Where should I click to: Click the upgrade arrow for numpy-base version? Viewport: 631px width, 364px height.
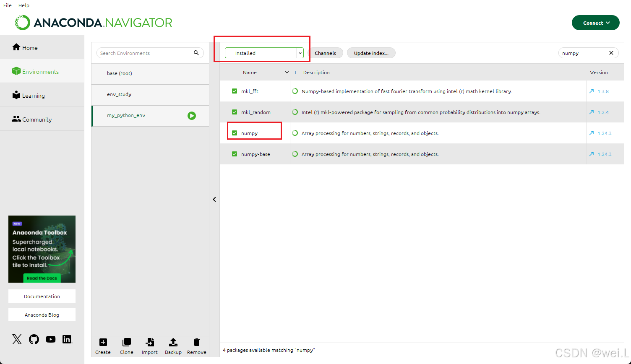click(592, 154)
